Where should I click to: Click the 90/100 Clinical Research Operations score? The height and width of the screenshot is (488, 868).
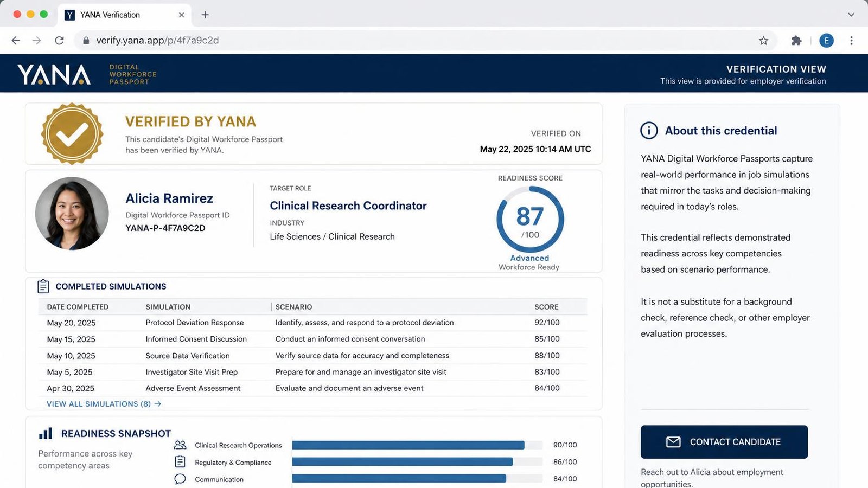point(565,445)
